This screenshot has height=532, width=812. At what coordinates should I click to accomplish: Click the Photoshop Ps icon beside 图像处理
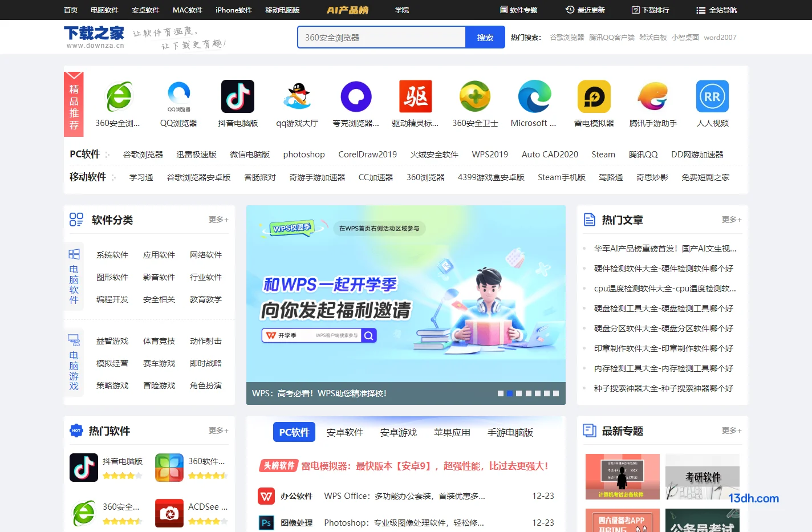266,523
